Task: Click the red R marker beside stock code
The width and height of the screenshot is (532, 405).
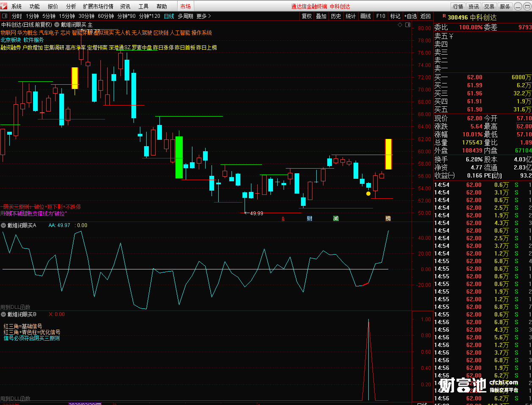Action: tap(444, 16)
